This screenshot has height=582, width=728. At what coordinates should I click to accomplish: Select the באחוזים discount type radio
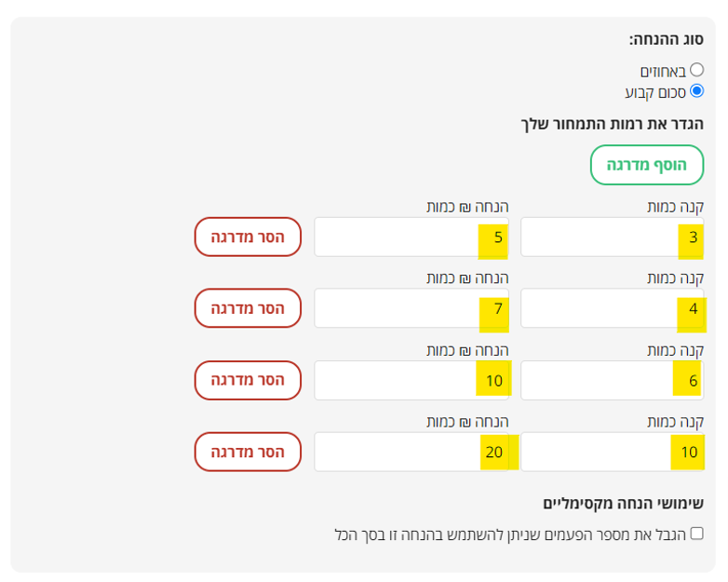pyautogui.click(x=696, y=70)
